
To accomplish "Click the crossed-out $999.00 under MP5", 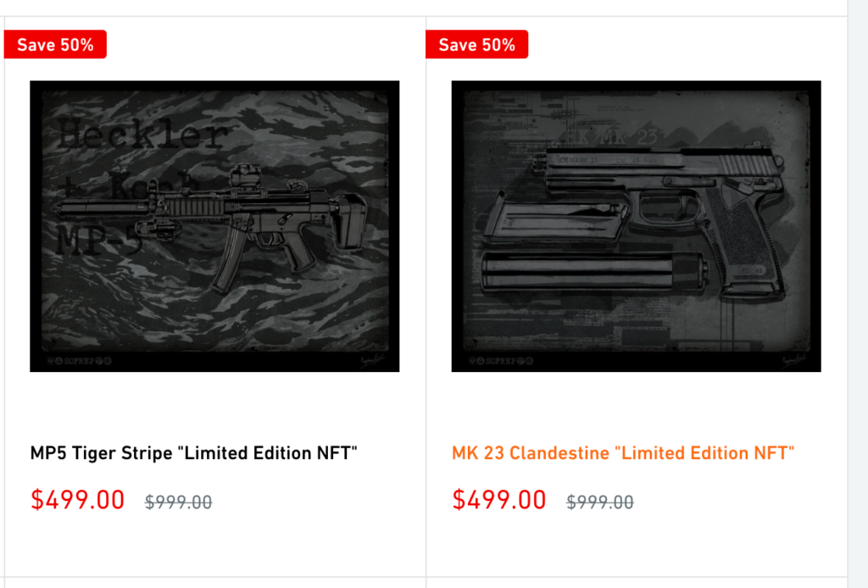I will click(x=179, y=502).
